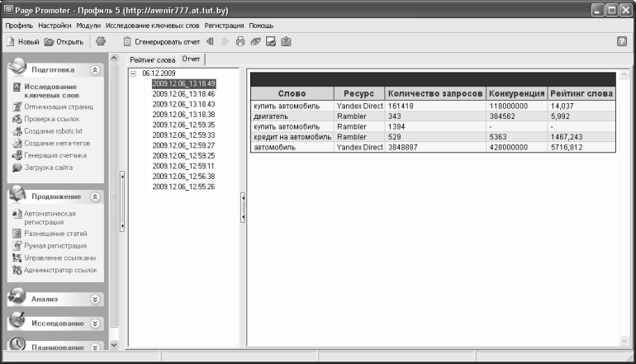
Task: Open the Помощь menu
Action: point(261,26)
